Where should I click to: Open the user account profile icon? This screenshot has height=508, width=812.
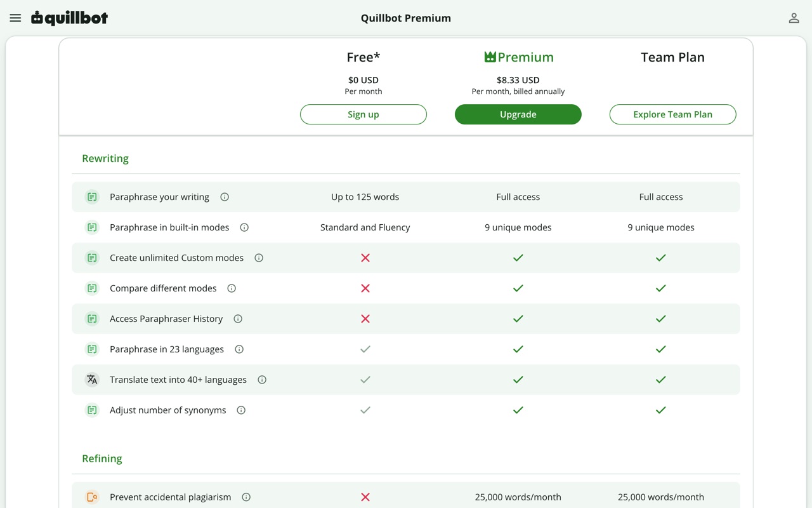[x=794, y=18]
